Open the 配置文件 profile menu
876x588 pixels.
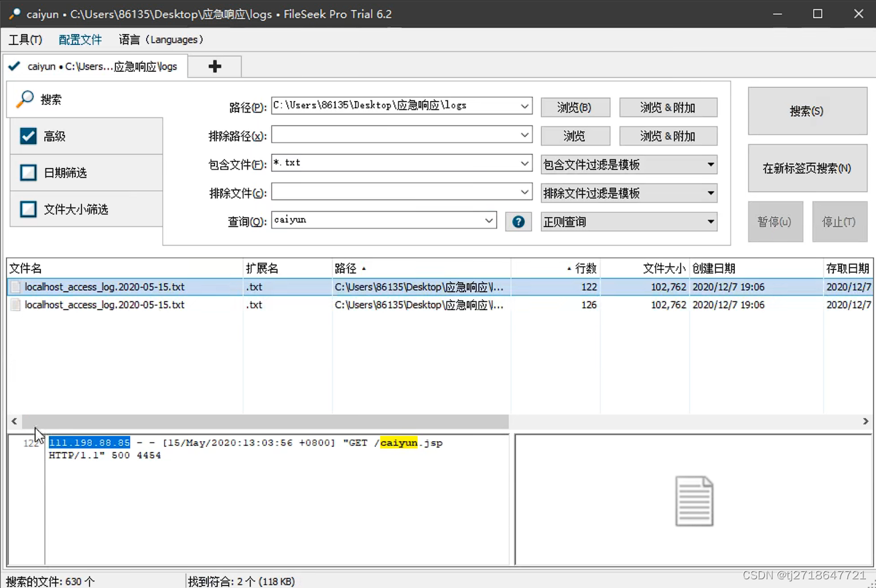[x=80, y=40]
